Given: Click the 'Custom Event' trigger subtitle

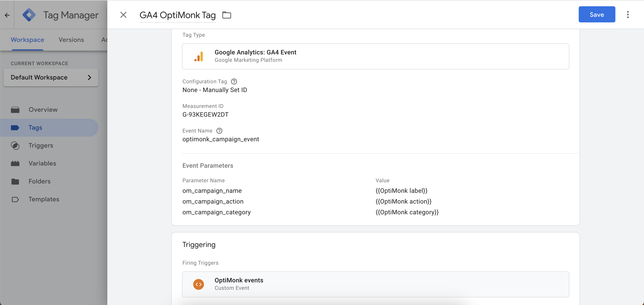Looking at the screenshot, I should (x=232, y=288).
